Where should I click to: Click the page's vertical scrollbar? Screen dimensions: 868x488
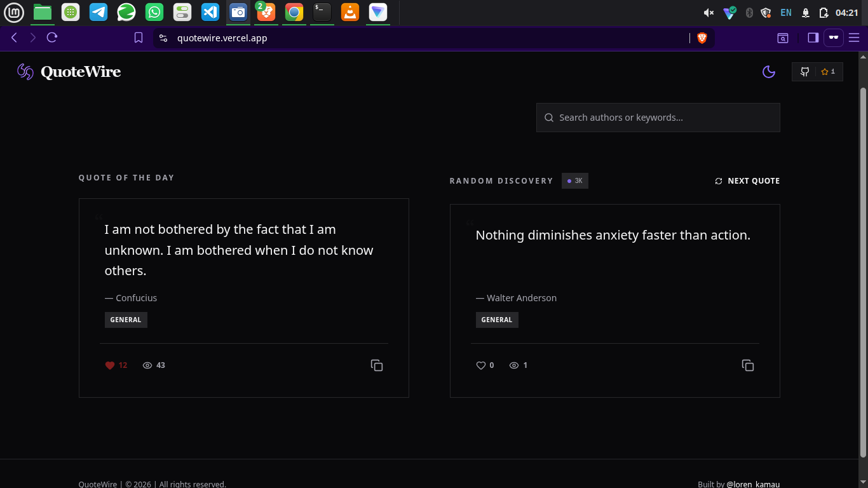863,254
